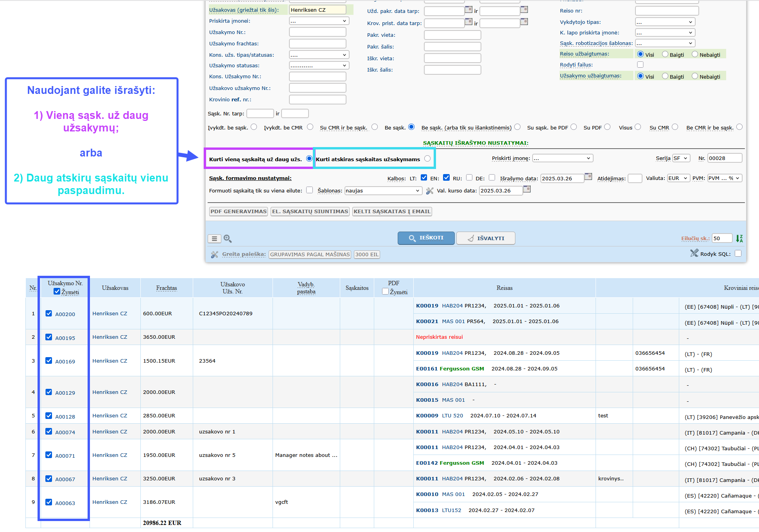Enable DE language checkbox
Viewport: 759px width, 532px height.
tap(492, 178)
